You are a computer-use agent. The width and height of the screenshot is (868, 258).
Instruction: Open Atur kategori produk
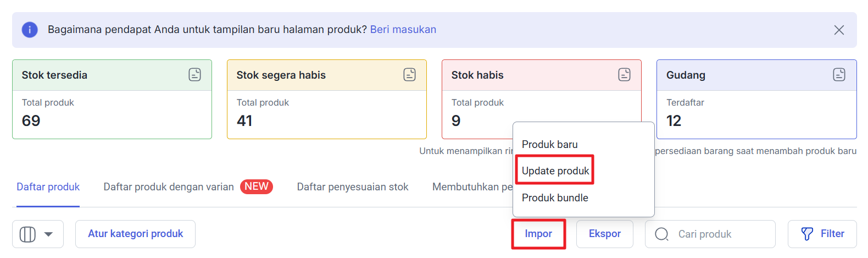coord(136,234)
